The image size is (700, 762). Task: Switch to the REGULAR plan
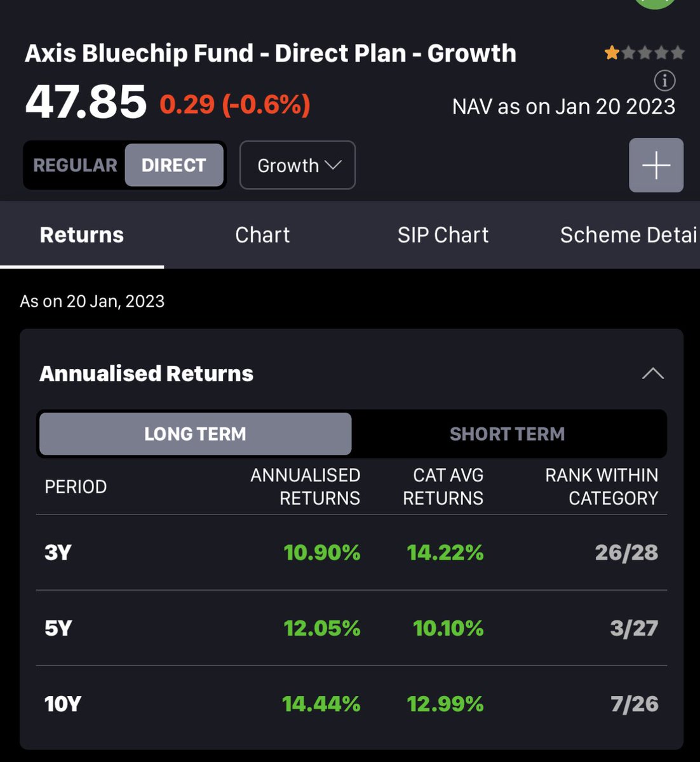click(x=75, y=165)
